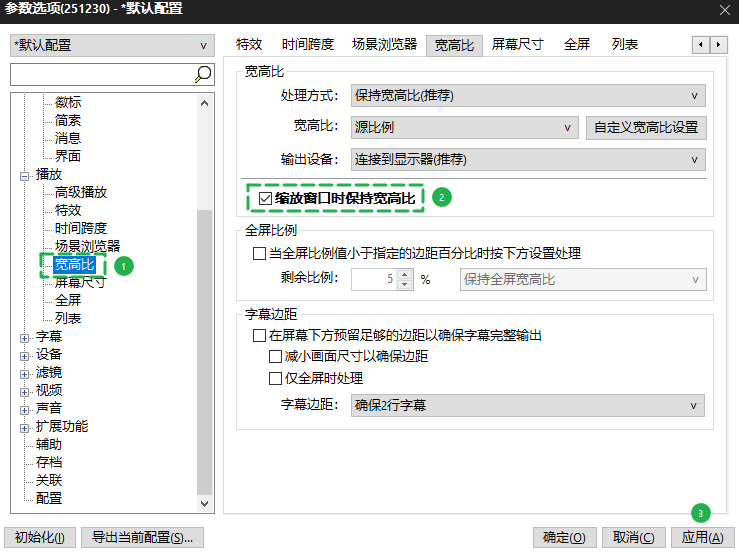Viewport: 739px width, 552px height.
Task: Open the 宽高比 源比例 dropdown
Action: [464, 128]
